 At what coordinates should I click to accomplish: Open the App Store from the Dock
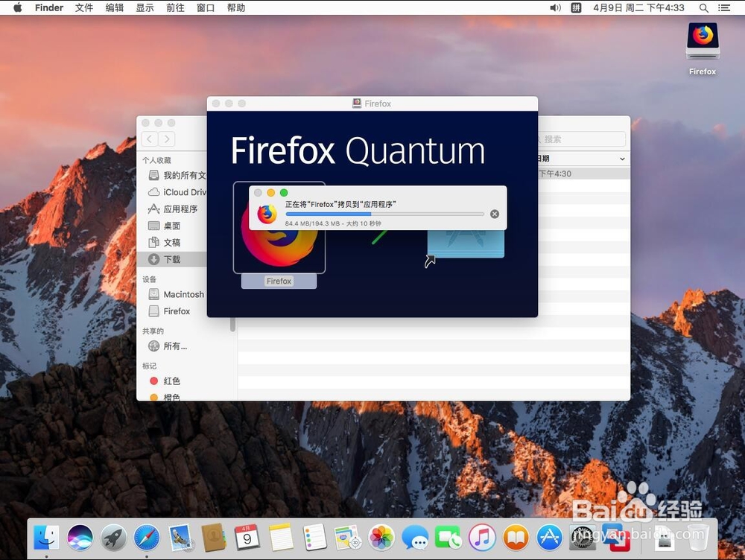(x=549, y=538)
